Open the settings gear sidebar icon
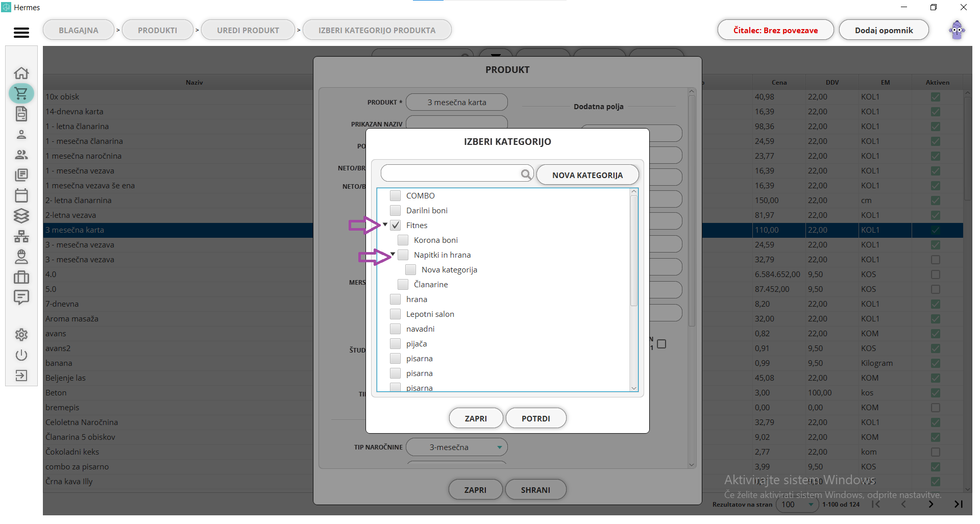 coord(21,335)
